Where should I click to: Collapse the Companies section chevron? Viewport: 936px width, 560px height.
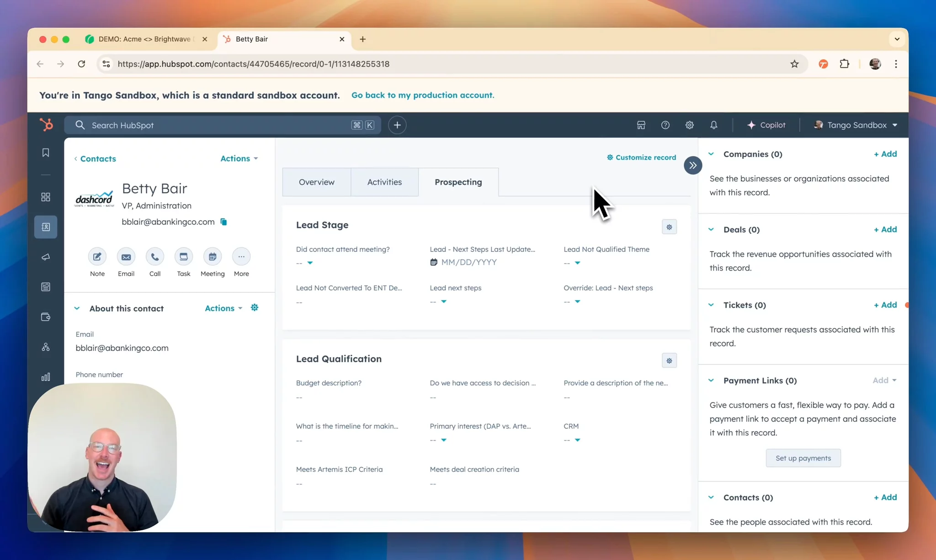711,154
